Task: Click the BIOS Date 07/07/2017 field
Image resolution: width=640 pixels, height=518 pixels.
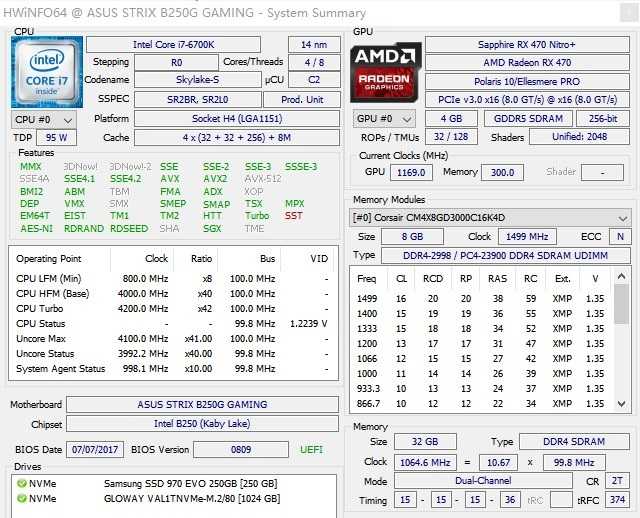Action: point(95,450)
